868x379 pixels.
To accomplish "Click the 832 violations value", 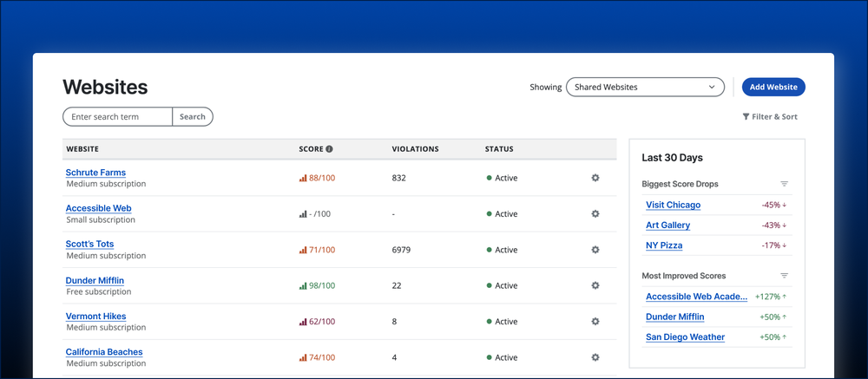I will (x=398, y=178).
